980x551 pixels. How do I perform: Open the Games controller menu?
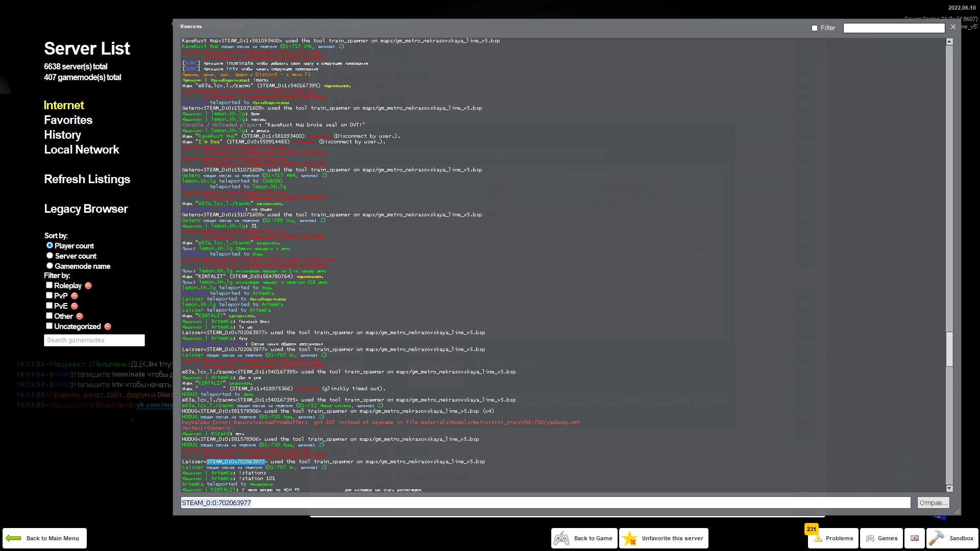click(x=881, y=538)
